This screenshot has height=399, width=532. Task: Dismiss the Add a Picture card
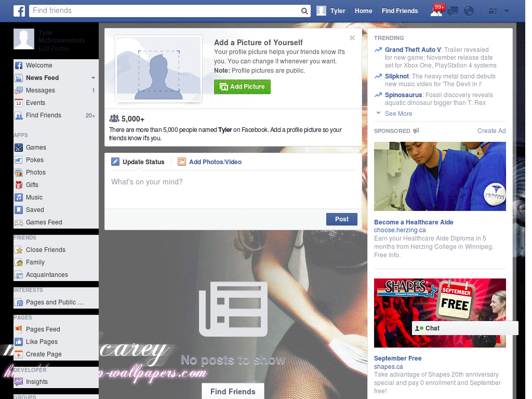pos(352,38)
